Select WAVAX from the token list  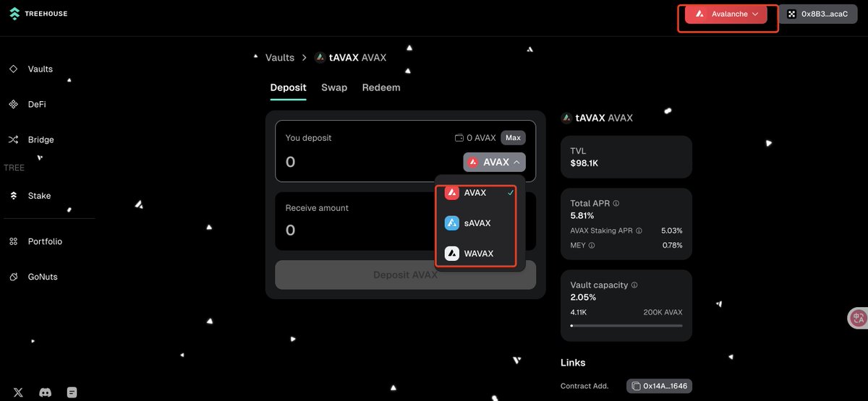tap(480, 254)
